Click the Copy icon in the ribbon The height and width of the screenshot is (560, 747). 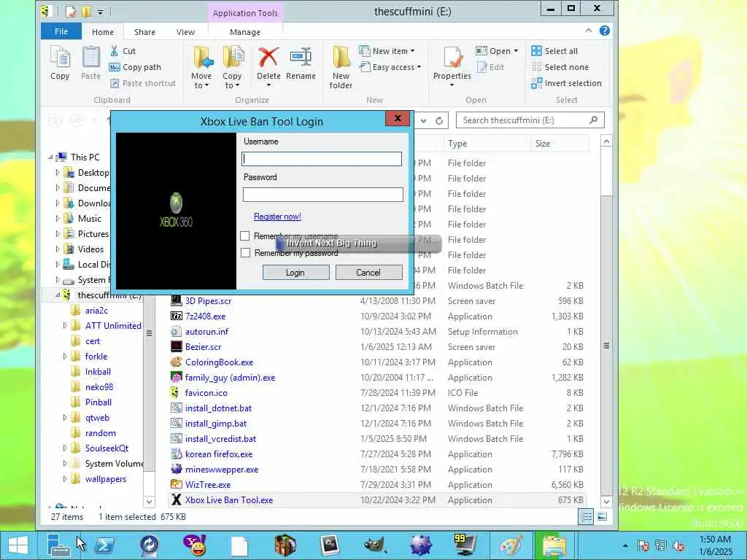[60, 57]
